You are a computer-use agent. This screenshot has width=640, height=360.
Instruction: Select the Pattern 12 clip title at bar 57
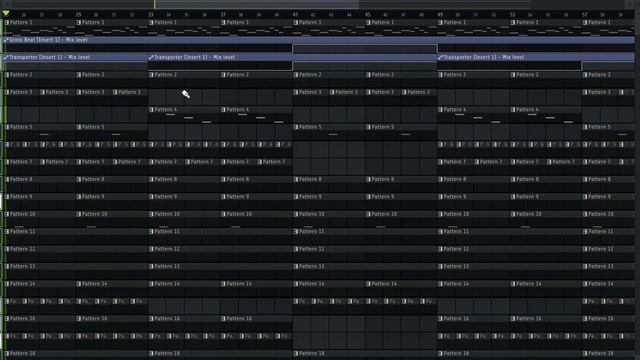(x=600, y=249)
